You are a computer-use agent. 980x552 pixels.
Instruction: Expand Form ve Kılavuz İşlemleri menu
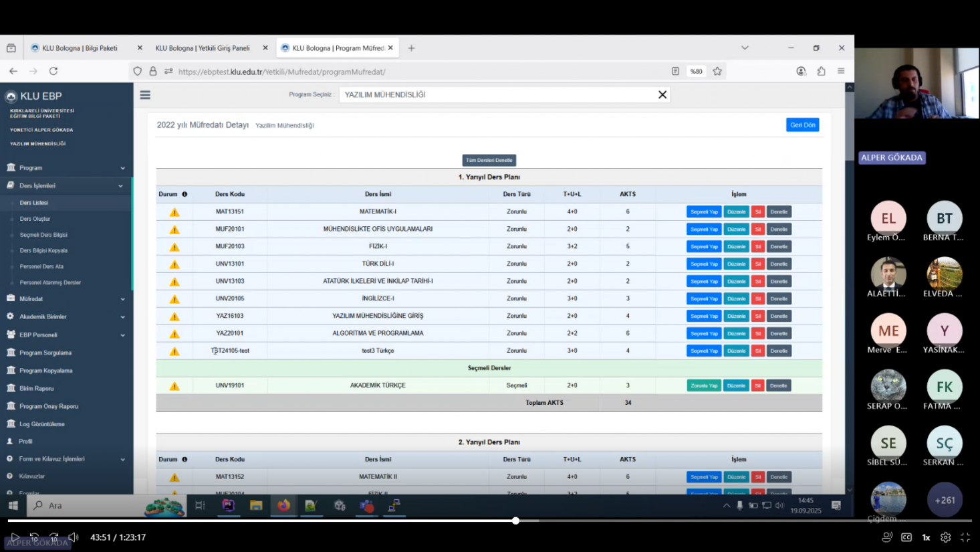[66, 459]
